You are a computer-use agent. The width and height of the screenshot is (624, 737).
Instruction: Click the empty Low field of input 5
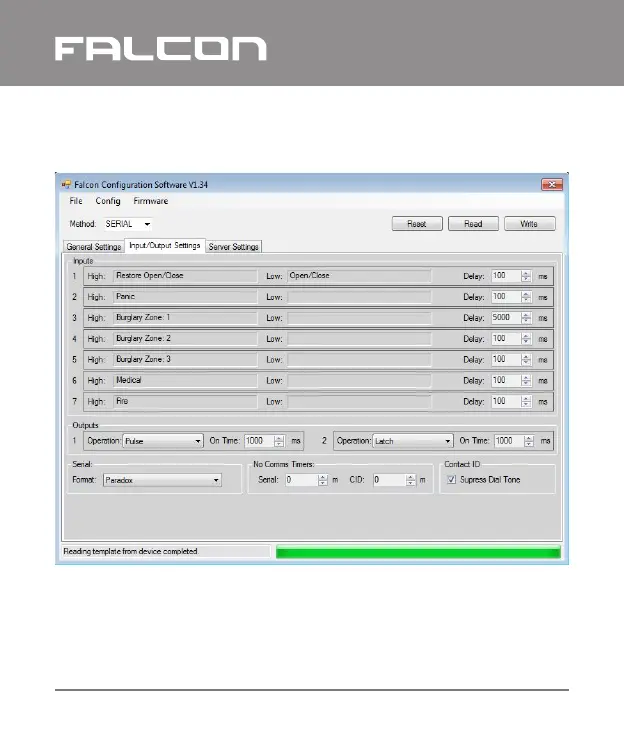tap(359, 360)
